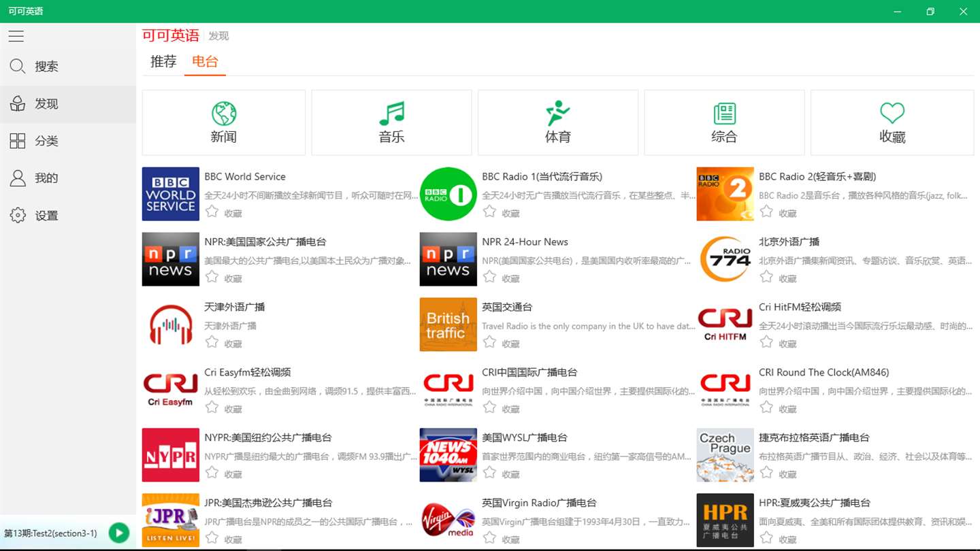Click the iJPR Listen Live logo
This screenshot has width=980, height=551.
(171, 520)
